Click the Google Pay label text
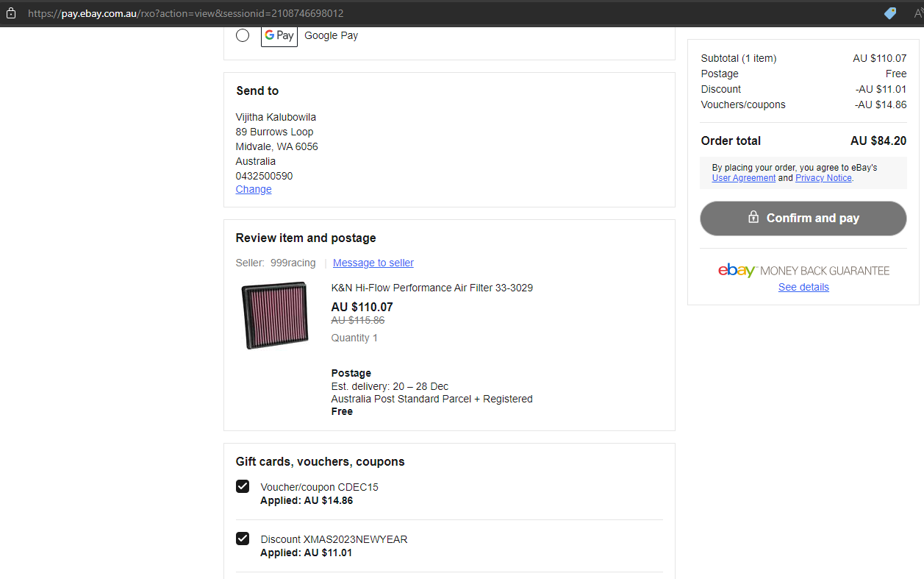 click(x=332, y=35)
